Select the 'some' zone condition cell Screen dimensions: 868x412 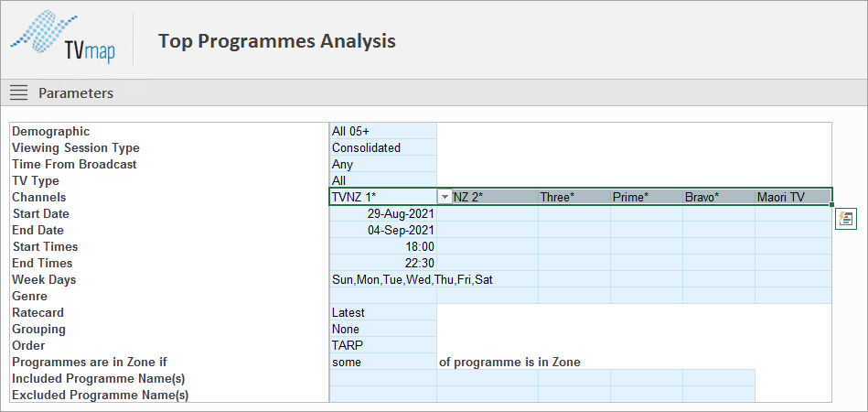pos(383,362)
